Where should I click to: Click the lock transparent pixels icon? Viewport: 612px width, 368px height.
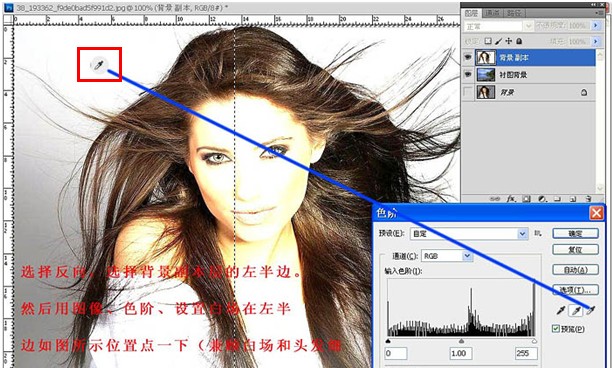[x=487, y=41]
